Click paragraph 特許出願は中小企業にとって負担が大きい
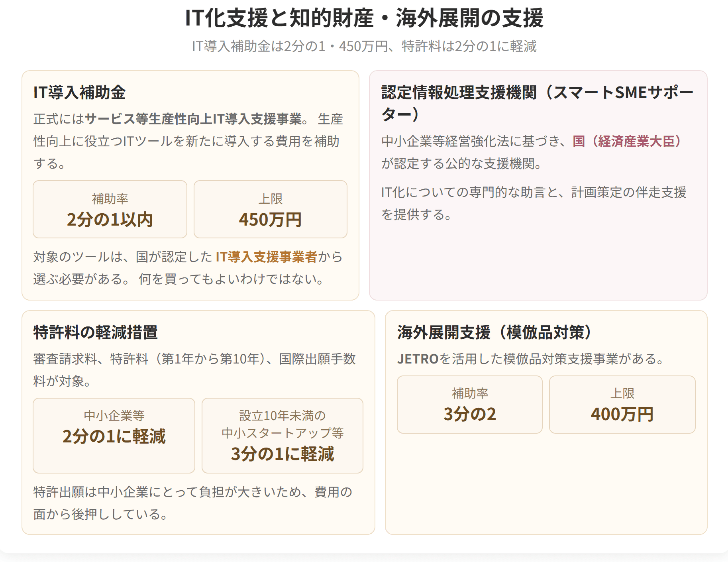 pos(193,503)
